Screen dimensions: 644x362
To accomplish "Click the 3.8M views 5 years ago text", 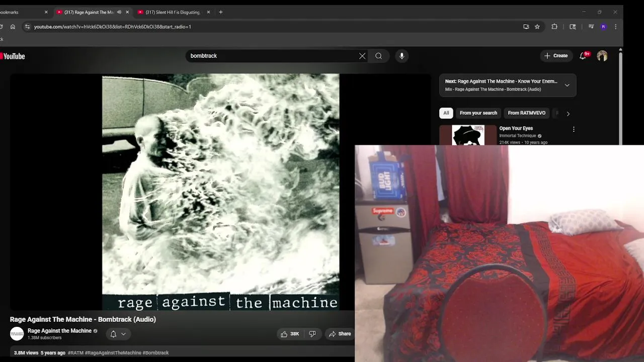I will point(40,353).
